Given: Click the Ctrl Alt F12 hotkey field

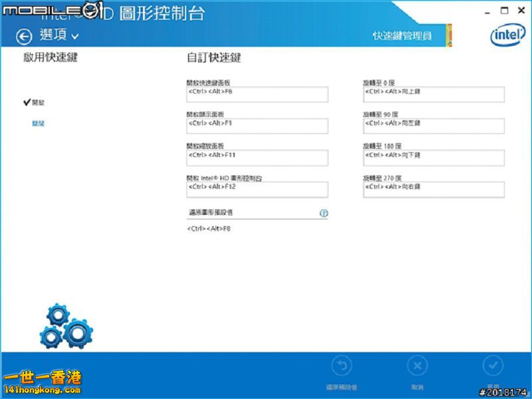Looking at the screenshot, I should pos(257,190).
